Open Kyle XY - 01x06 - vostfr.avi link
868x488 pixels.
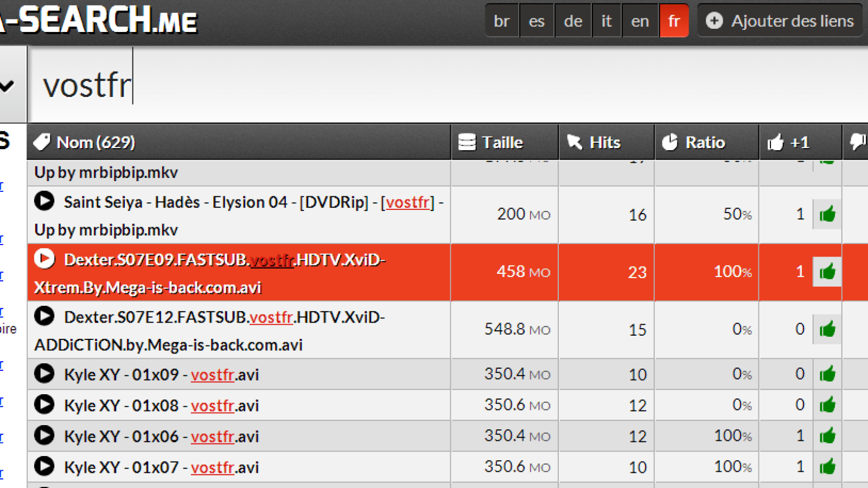[161, 436]
